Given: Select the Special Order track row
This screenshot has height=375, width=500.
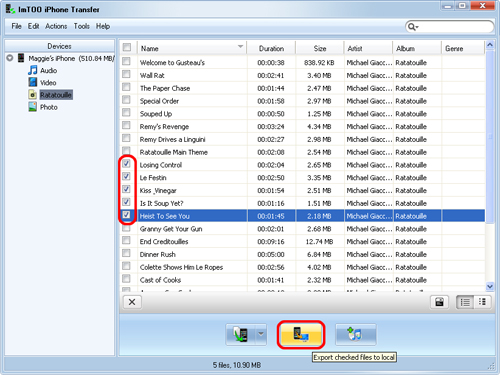Looking at the screenshot, I should click(x=302, y=101).
